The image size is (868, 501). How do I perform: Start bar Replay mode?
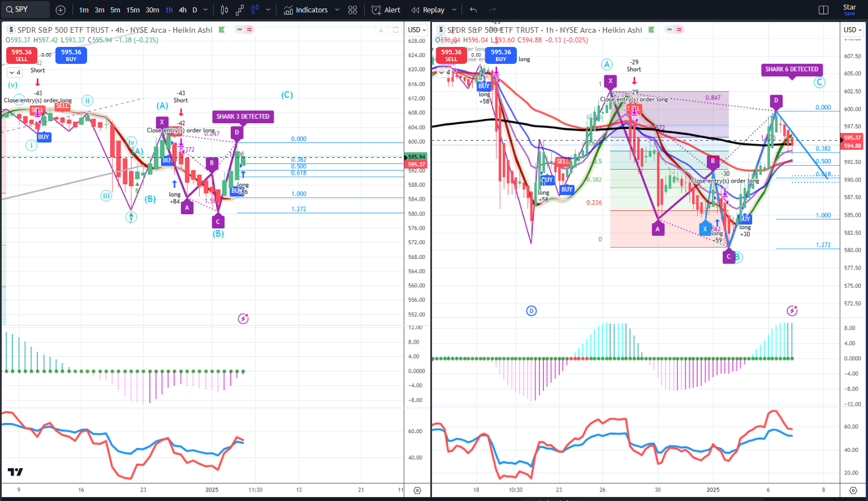tap(428, 10)
